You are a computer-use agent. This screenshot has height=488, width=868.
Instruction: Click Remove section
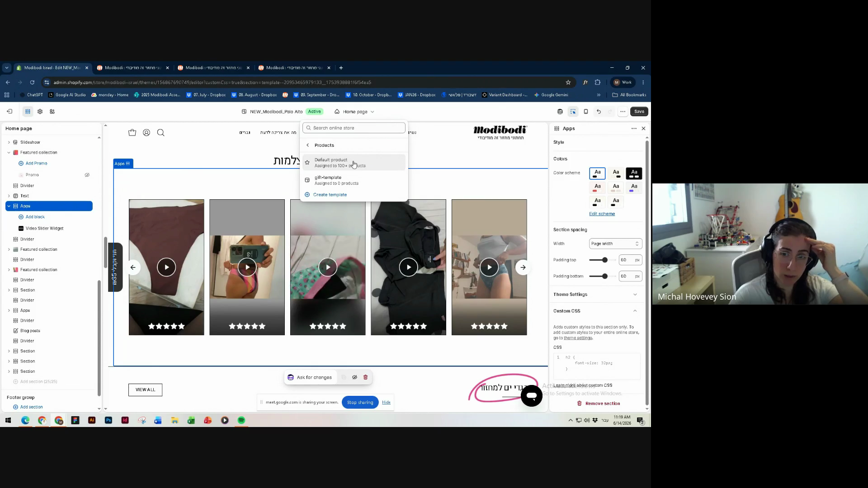pyautogui.click(x=598, y=404)
